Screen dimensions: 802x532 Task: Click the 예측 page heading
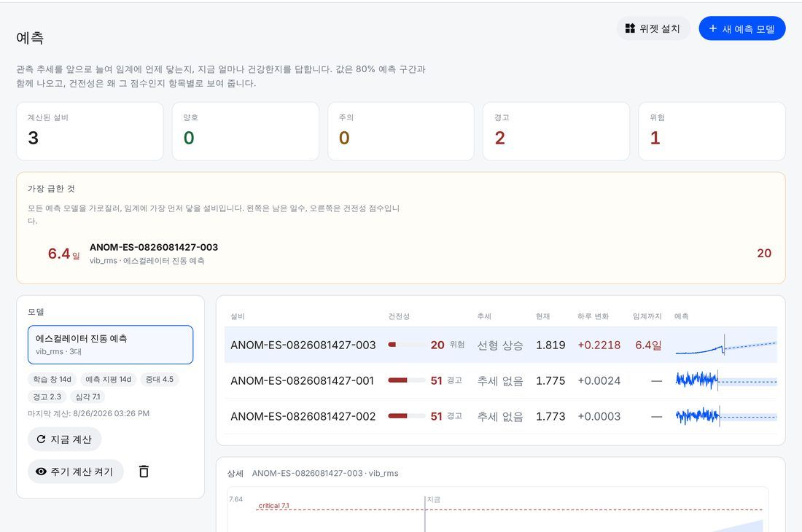[30, 38]
